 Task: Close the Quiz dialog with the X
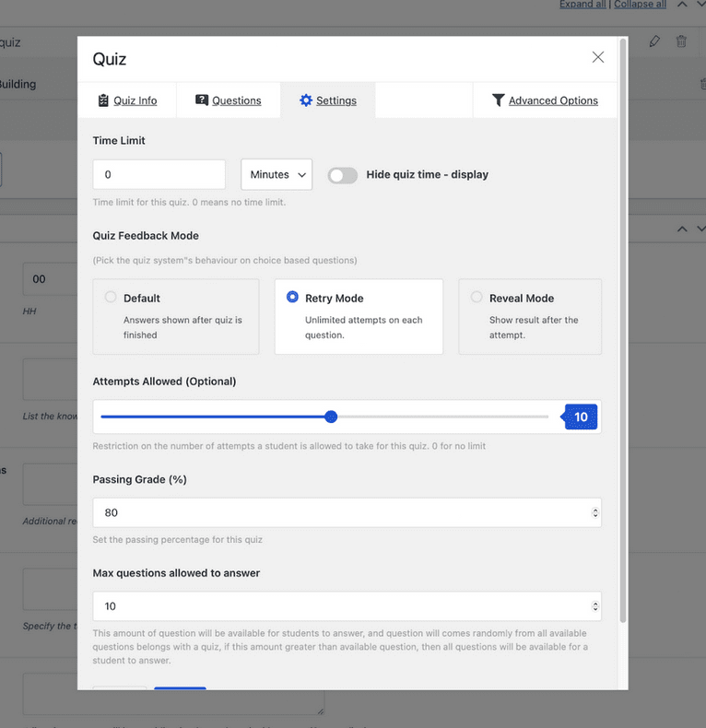tap(598, 57)
